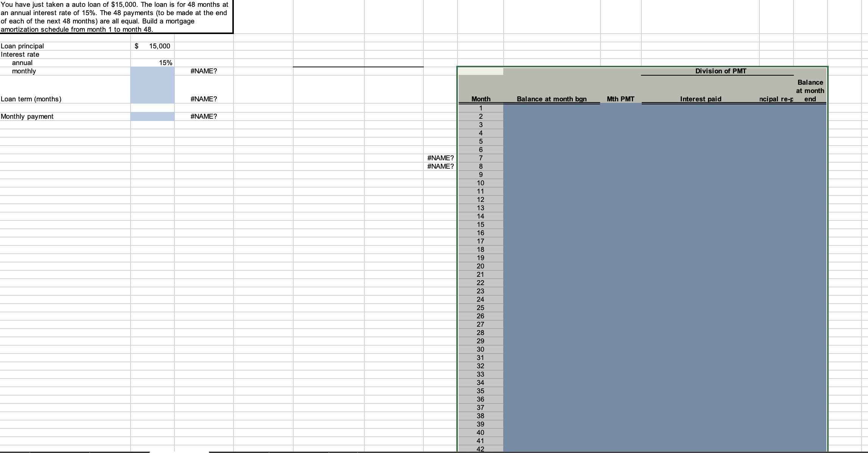Click the lower #NAME? error near row 8
This screenshot has height=453, width=868.
click(x=440, y=166)
